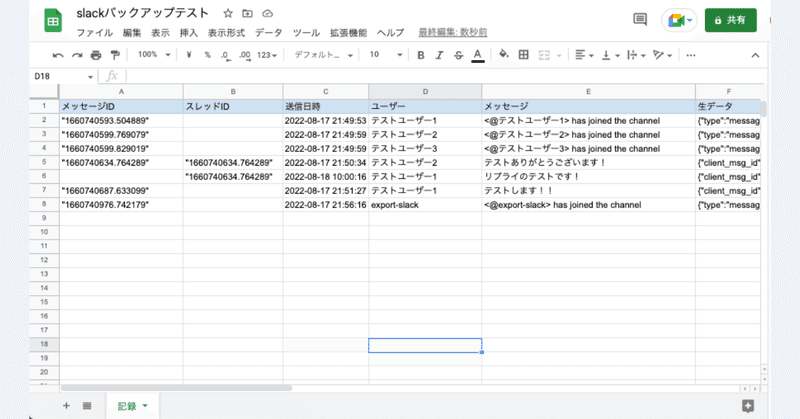
Task: Select the paint format tool
Action: [x=115, y=55]
